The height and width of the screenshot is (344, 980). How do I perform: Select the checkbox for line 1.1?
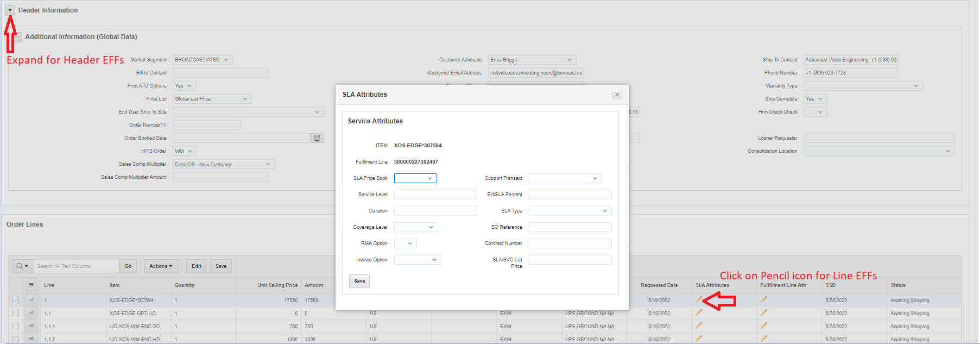[16, 313]
